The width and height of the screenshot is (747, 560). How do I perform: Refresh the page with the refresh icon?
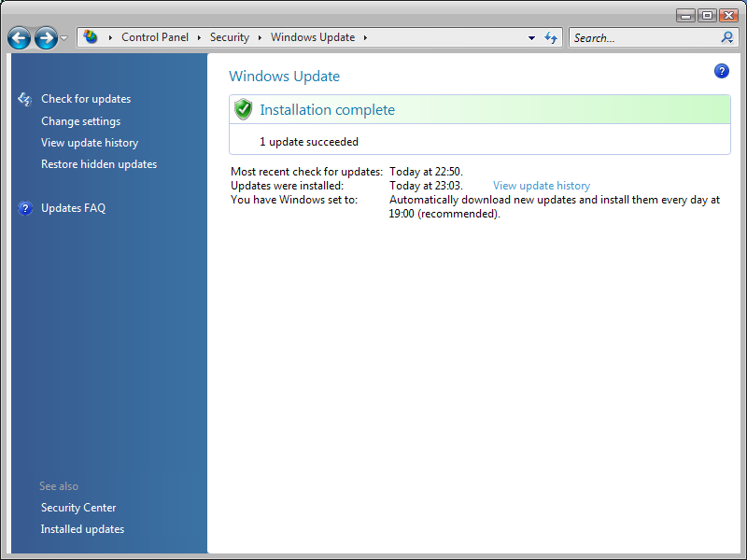[551, 37]
